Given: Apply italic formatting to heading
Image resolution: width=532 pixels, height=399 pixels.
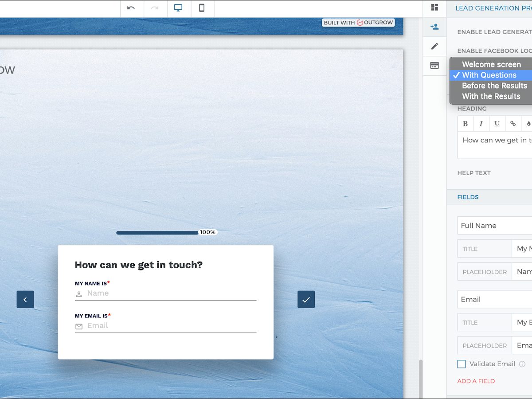Looking at the screenshot, I should [481, 124].
